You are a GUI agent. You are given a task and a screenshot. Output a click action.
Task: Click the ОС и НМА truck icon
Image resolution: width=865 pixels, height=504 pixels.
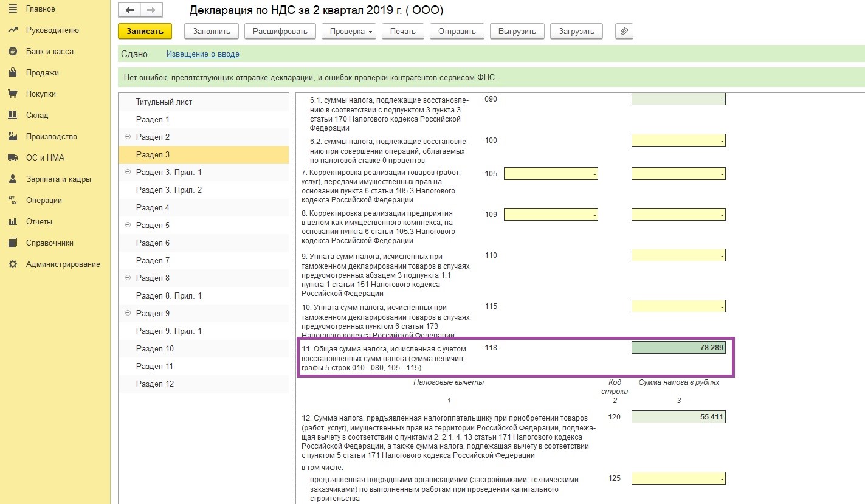tap(12, 157)
